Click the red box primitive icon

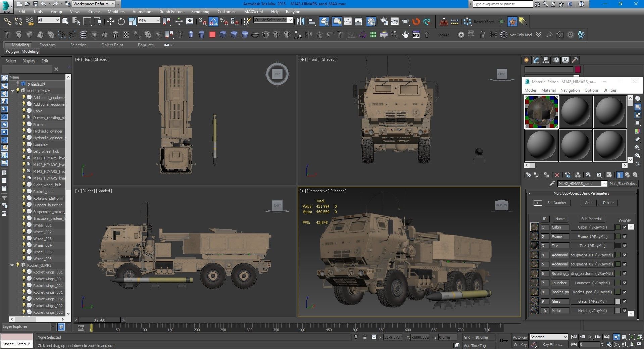tap(212, 35)
